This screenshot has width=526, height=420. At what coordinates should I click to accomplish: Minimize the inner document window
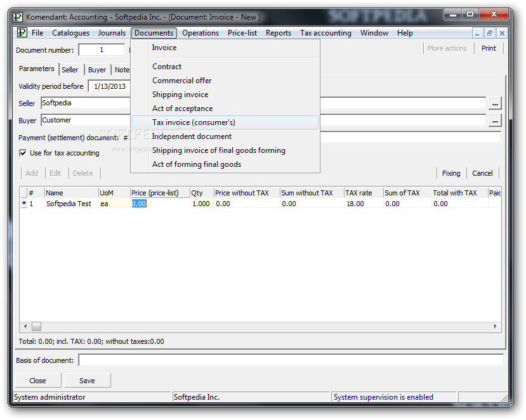477,33
